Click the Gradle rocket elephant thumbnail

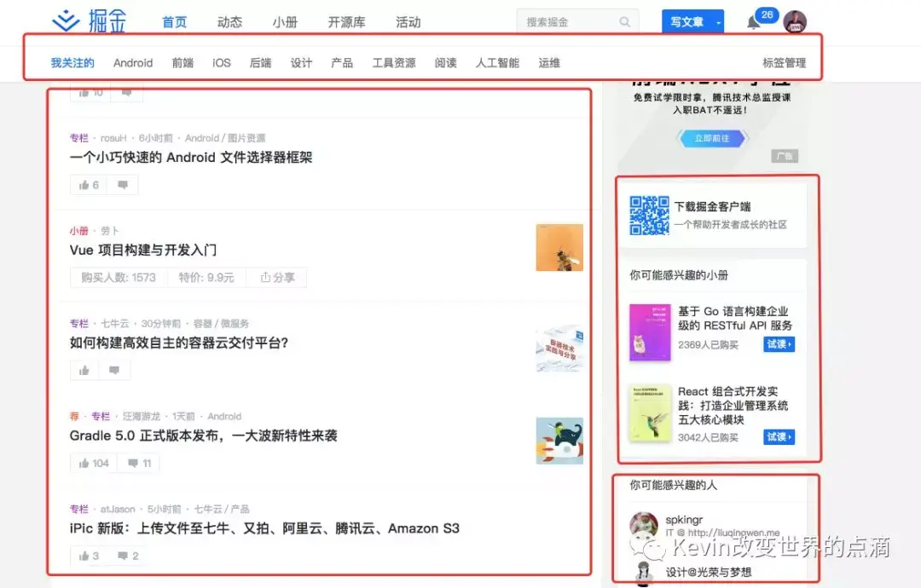(559, 441)
